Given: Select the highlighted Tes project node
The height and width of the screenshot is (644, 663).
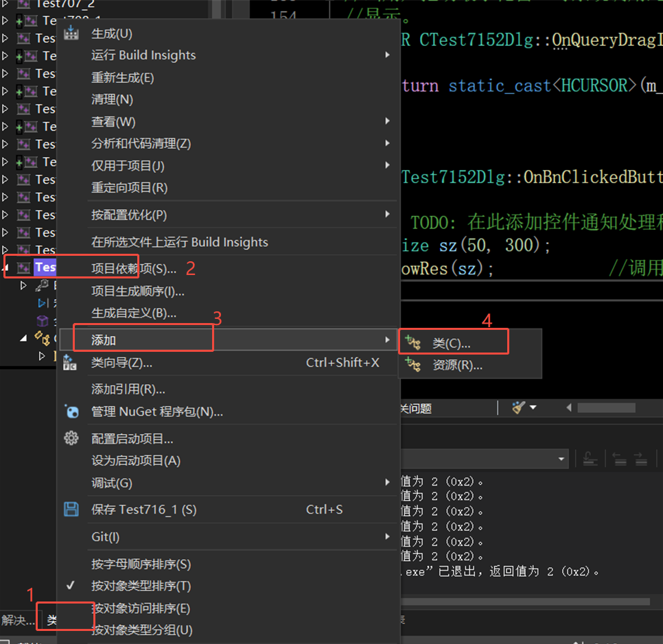Looking at the screenshot, I should point(45,267).
